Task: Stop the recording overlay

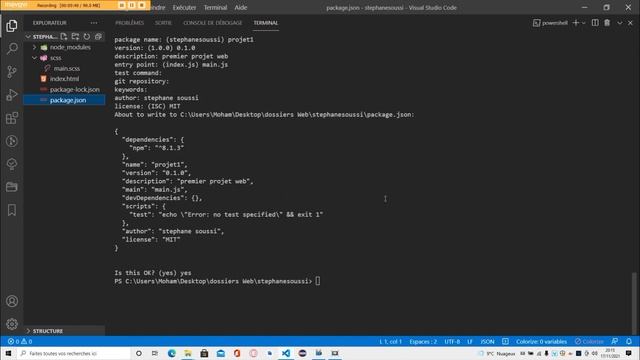Action: click(142, 5)
